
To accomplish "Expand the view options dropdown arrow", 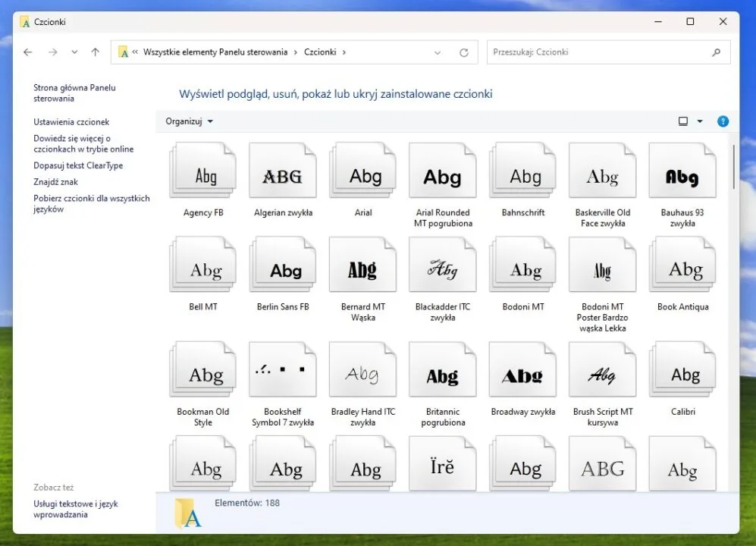I will coord(700,121).
